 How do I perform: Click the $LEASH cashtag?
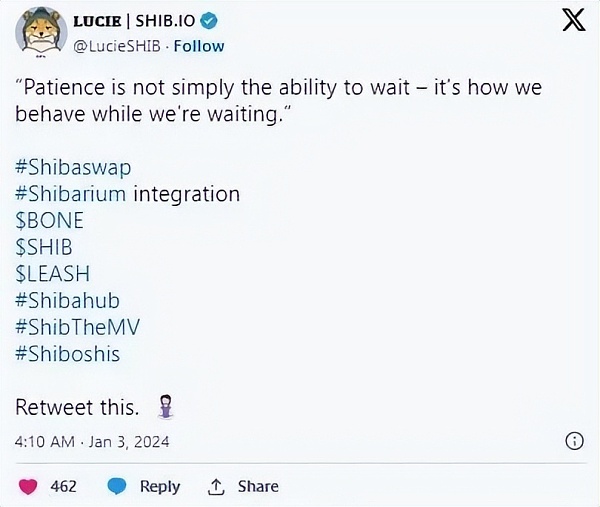click(52, 273)
